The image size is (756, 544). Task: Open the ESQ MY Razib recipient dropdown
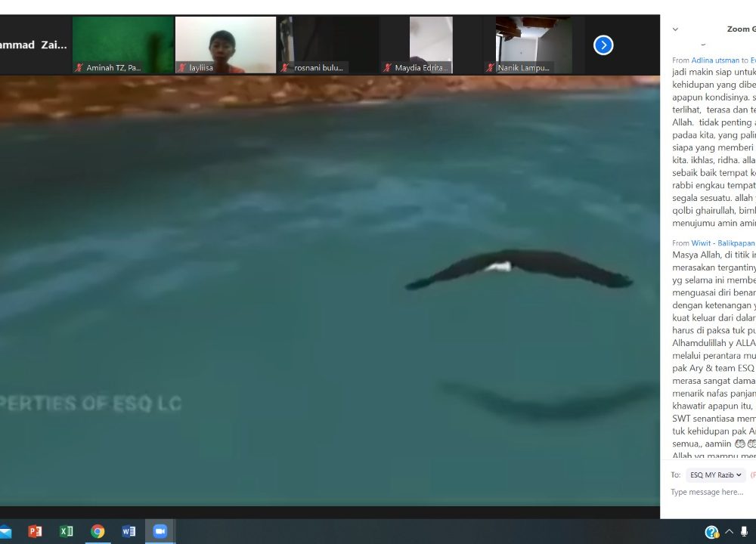pos(715,475)
